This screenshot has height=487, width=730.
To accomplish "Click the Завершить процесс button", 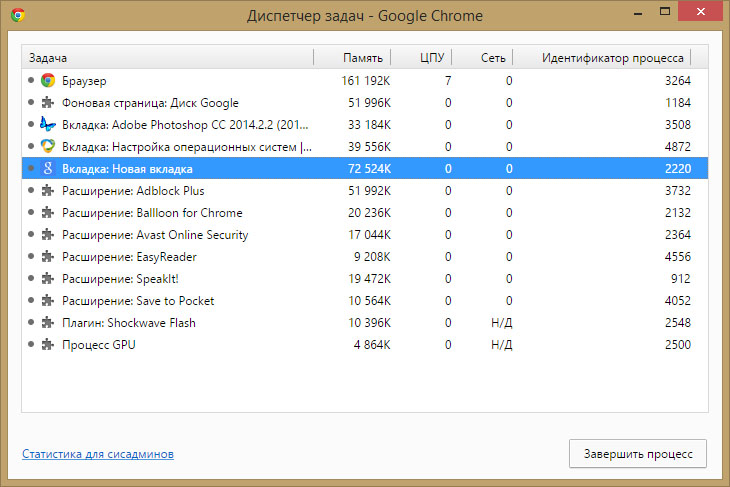I will pos(638,453).
